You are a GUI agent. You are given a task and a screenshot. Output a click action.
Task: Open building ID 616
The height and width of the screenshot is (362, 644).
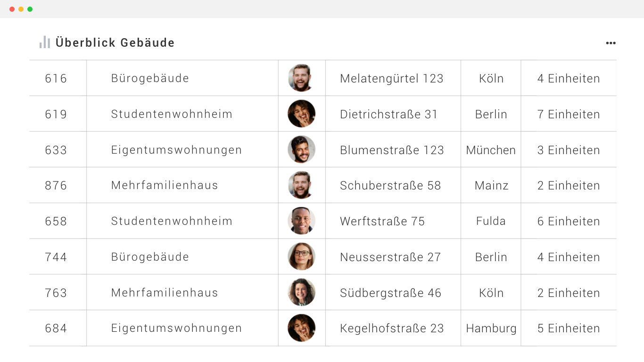(x=56, y=79)
